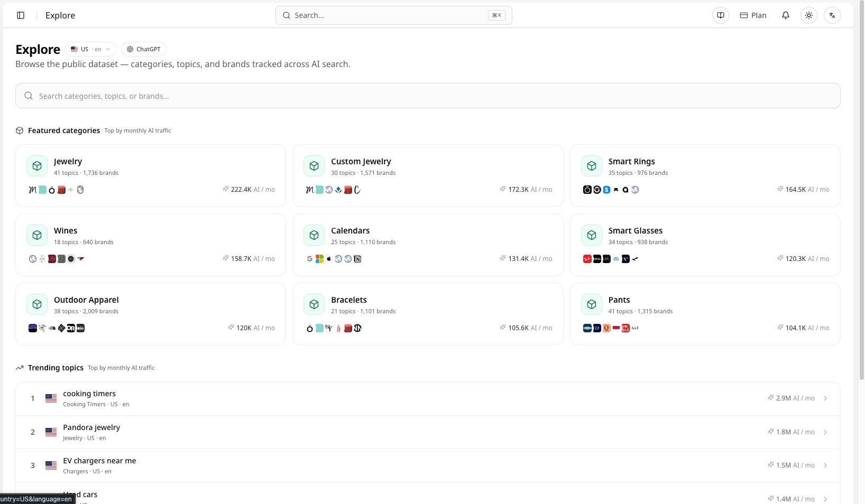
Task: Click the Meta logo in Smart Glasses card
Action: (616, 259)
